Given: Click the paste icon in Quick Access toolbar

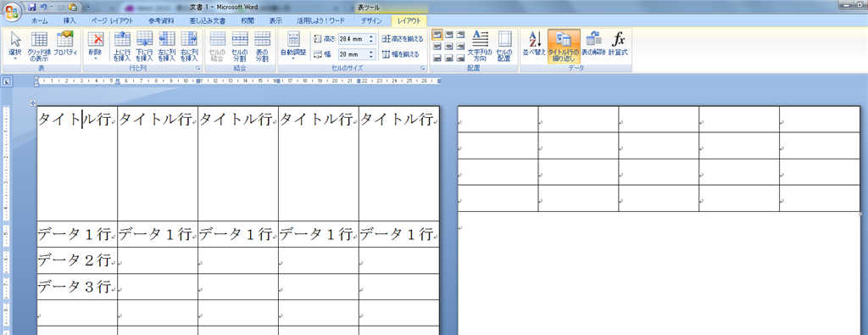Looking at the screenshot, I should coord(73,8).
